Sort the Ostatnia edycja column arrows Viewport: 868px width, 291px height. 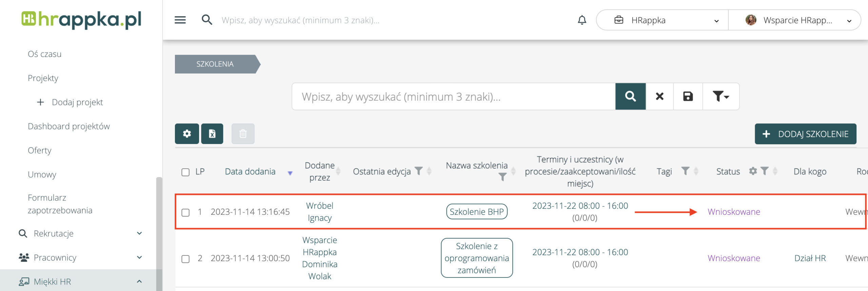[429, 171]
